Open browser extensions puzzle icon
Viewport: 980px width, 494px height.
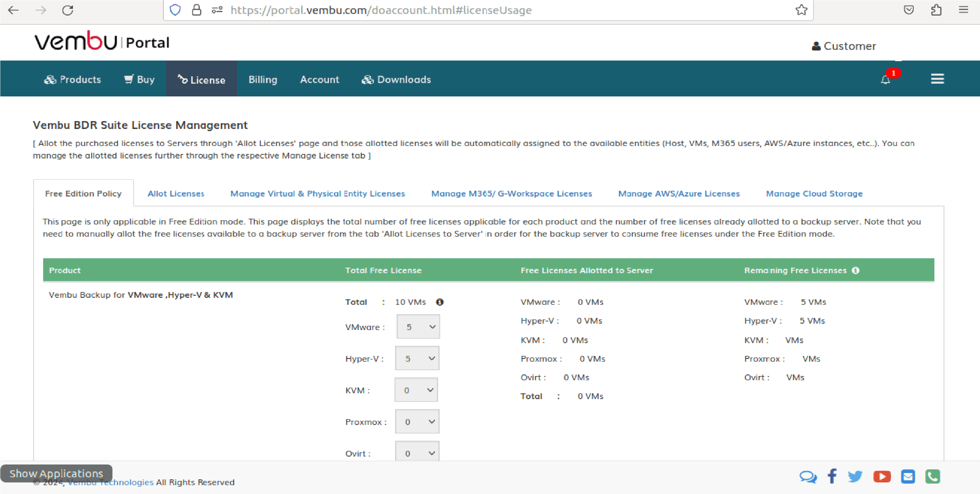pos(936,10)
